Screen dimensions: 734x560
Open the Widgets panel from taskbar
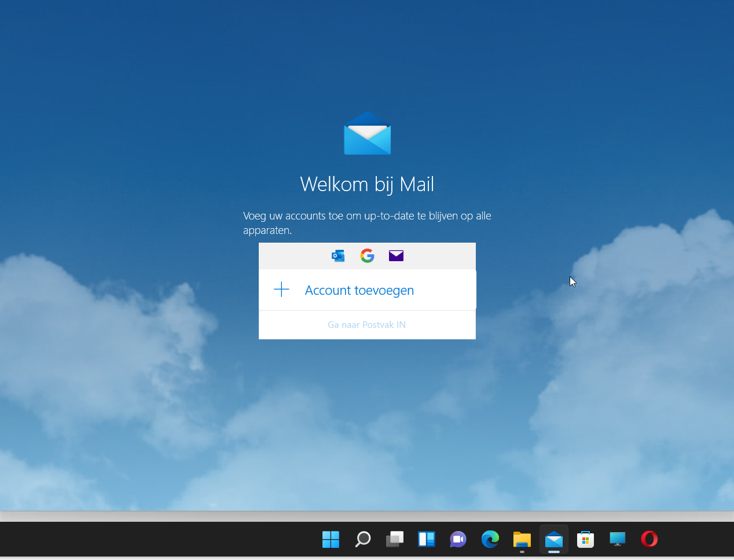[427, 540]
